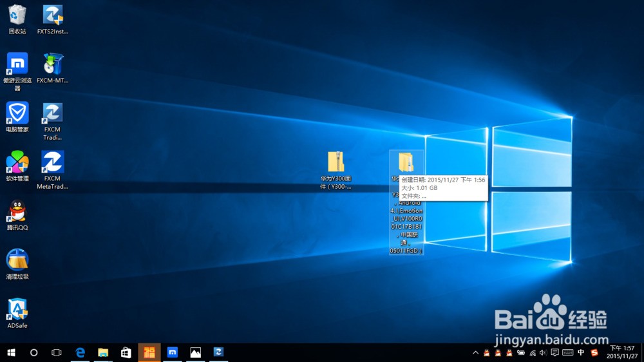Select the Tencent QQ penguin shortcut
Screen dimensions: 644x362
[x=17, y=215]
